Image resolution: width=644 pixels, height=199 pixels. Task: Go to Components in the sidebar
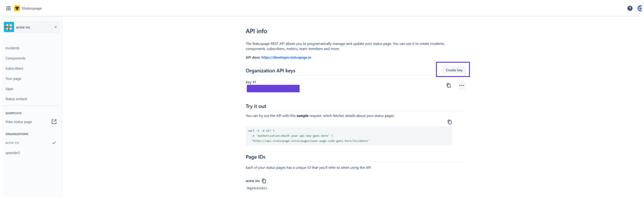pos(15,58)
